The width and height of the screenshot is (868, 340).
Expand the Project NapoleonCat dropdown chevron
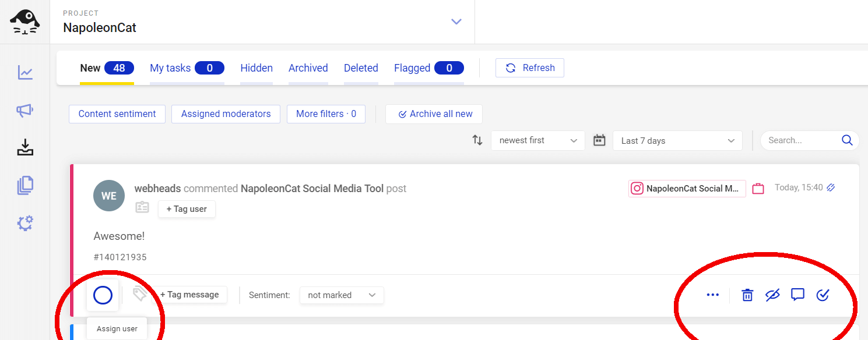pyautogui.click(x=456, y=22)
